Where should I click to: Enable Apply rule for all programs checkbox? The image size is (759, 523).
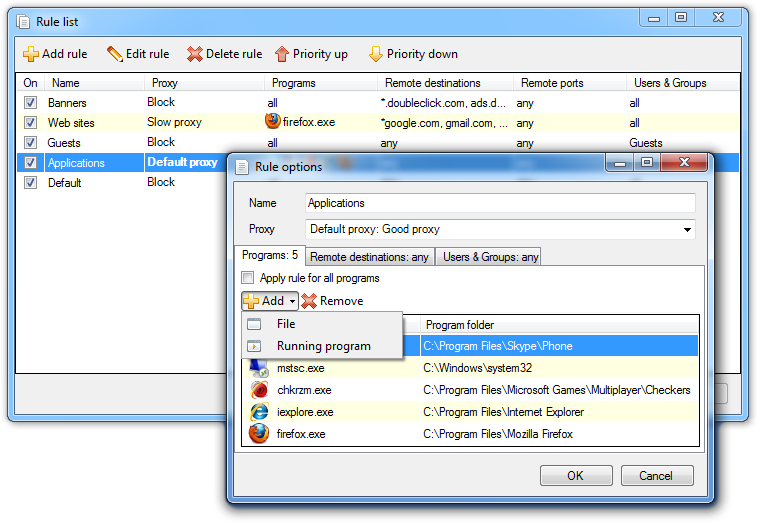[248, 278]
